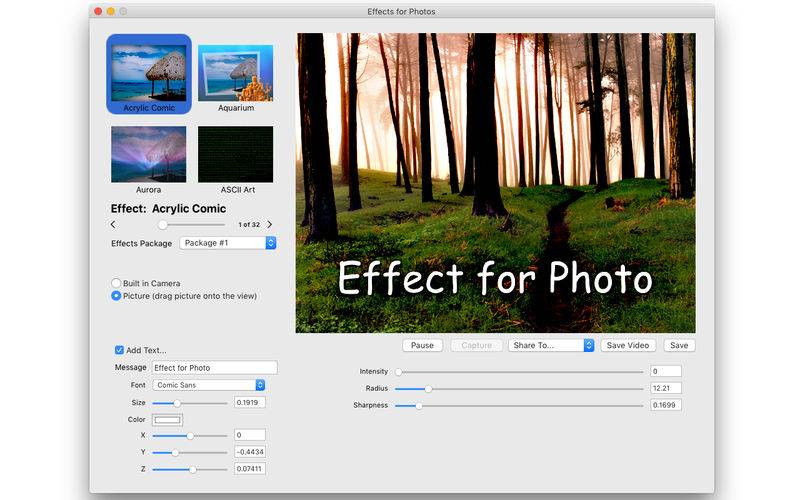This screenshot has height=500, width=800.
Task: Open the Share To dropdown
Action: [x=551, y=345]
